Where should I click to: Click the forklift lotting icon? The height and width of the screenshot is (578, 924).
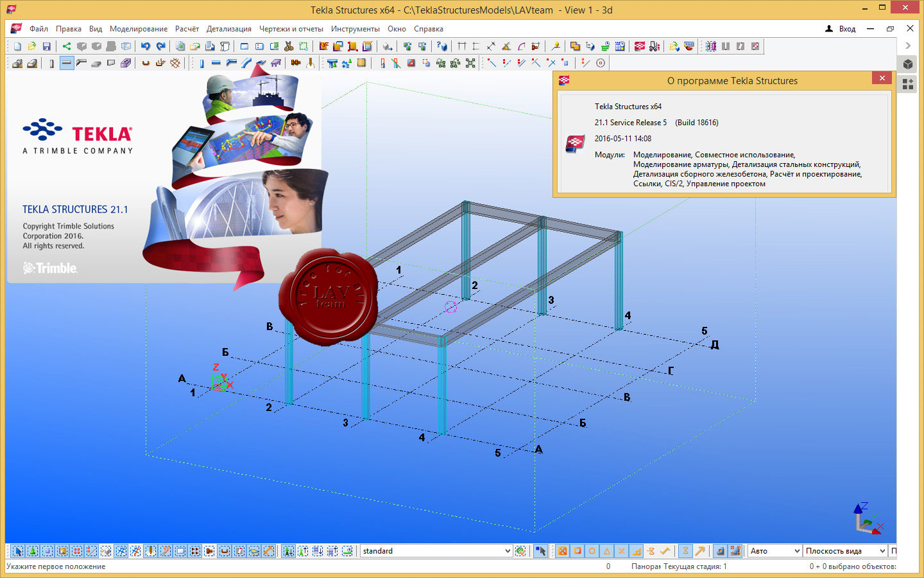(x=654, y=46)
